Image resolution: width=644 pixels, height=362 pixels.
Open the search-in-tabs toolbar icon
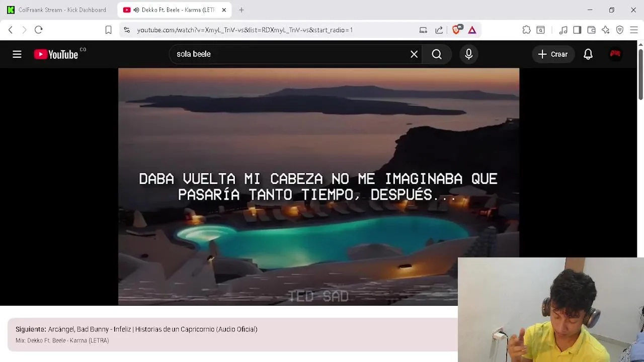[x=541, y=30]
